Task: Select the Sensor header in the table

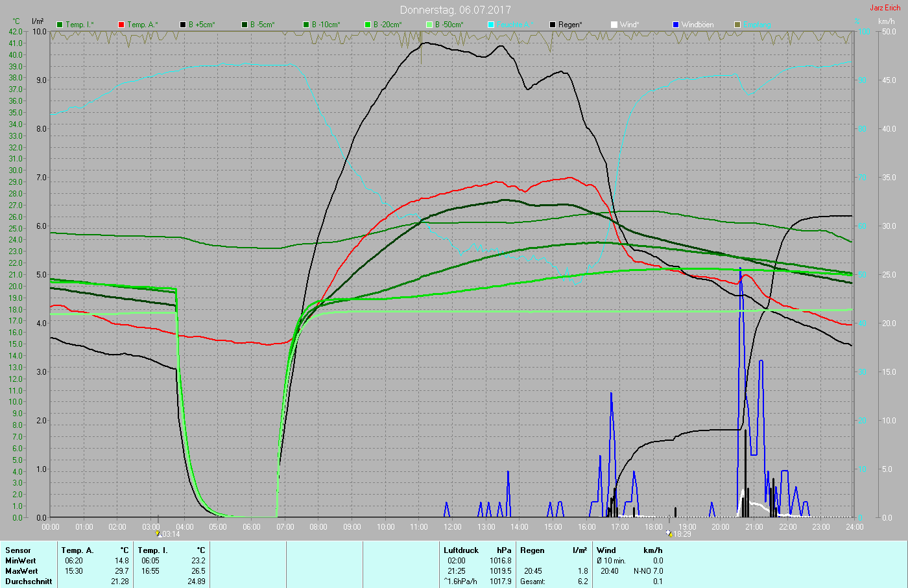Action: click(18, 550)
